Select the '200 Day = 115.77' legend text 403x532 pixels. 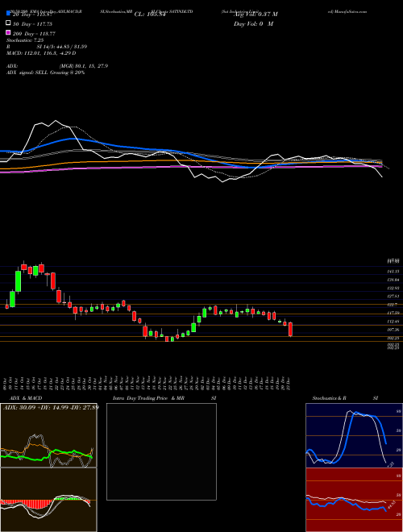pos(35,33)
